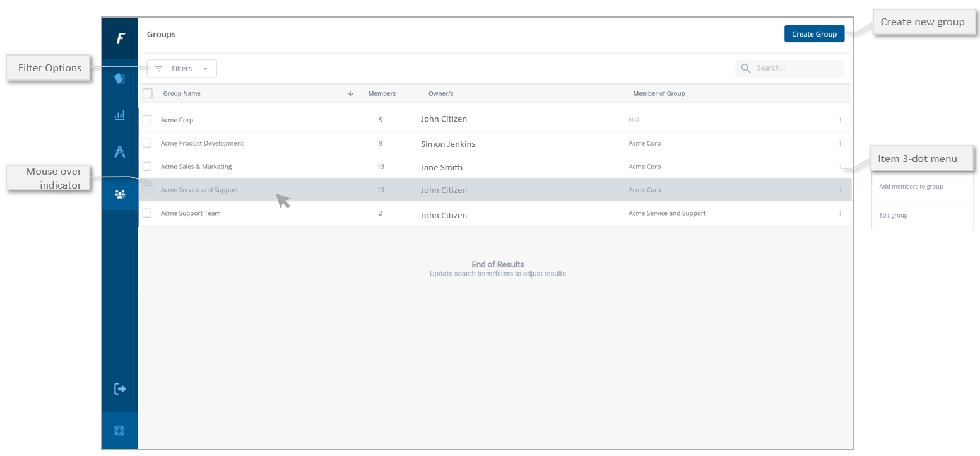Open three-dot menu for Acme Sales & Marketing
Screen dimensions: 980x456
pyautogui.click(x=840, y=167)
